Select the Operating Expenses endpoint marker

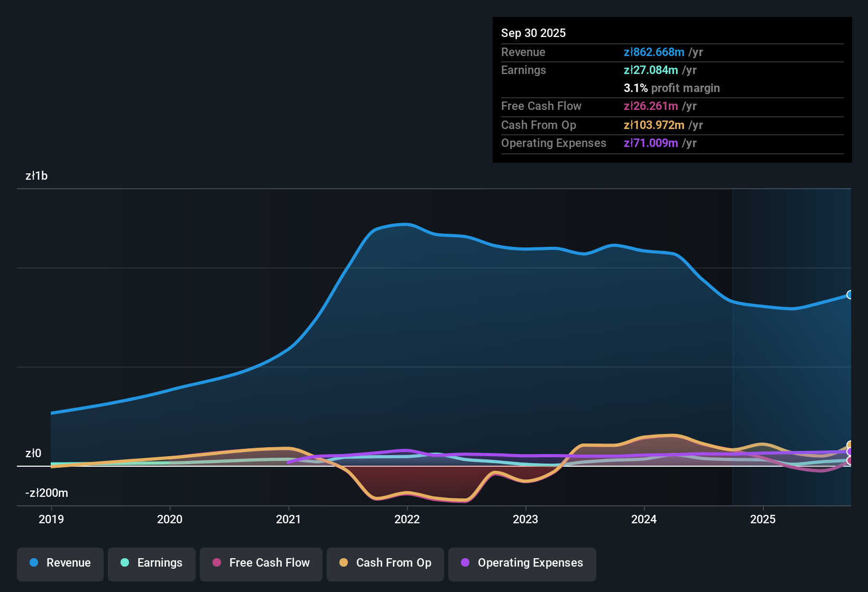[x=849, y=452]
